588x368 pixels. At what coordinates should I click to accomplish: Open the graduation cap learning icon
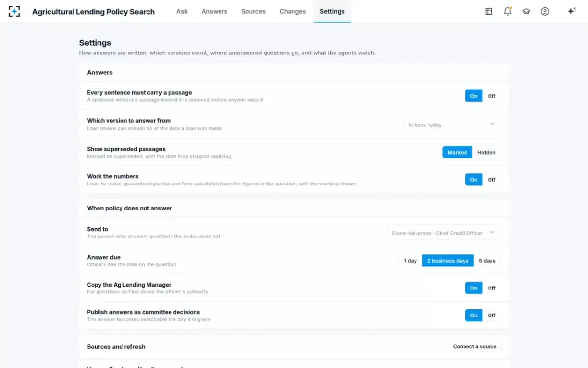(x=526, y=11)
